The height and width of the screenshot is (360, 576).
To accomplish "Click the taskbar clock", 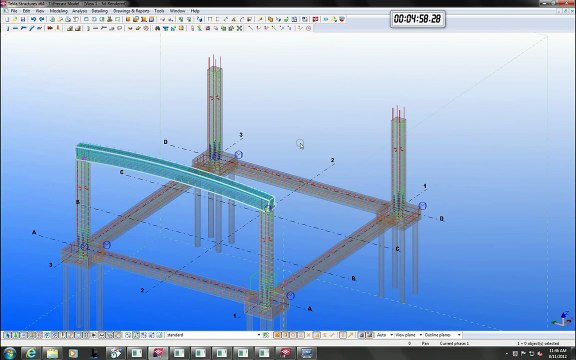I will (557, 353).
